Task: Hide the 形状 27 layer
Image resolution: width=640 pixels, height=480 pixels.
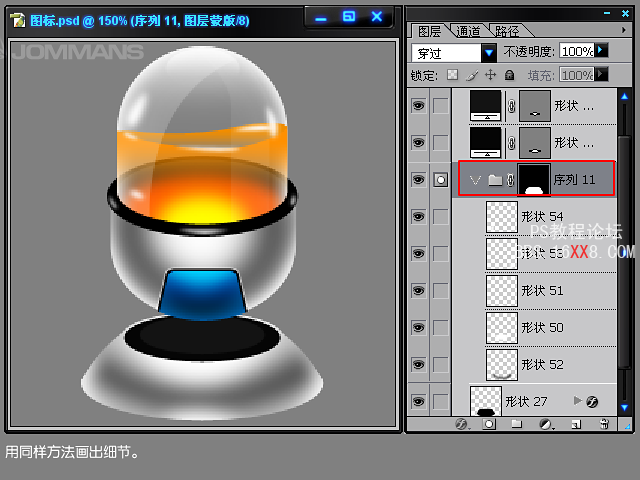Action: click(x=418, y=401)
